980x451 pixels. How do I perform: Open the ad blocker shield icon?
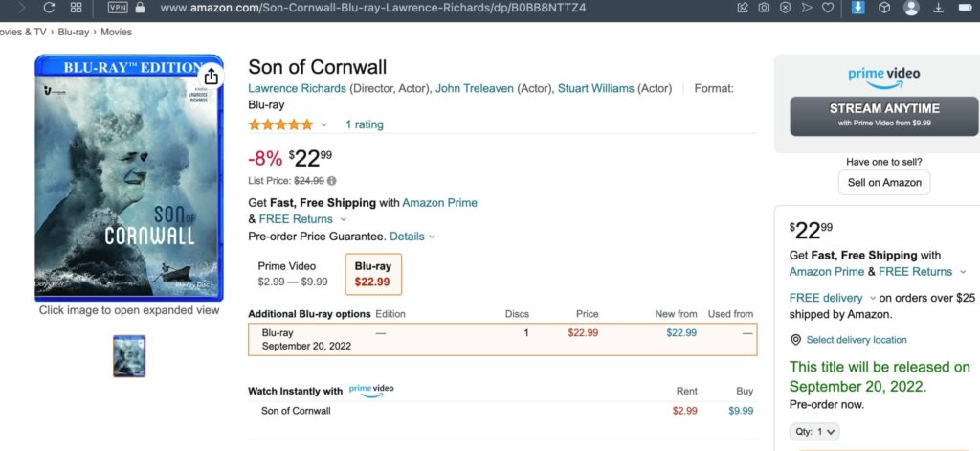coord(785,8)
